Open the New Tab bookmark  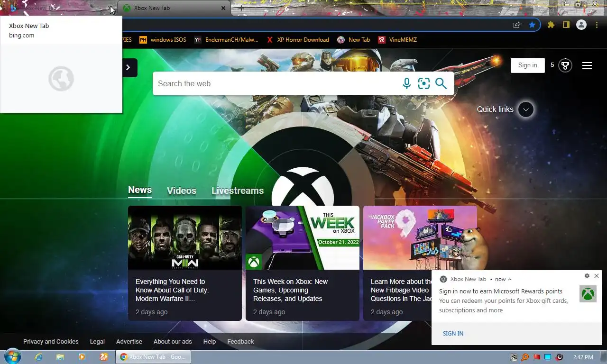tap(354, 40)
